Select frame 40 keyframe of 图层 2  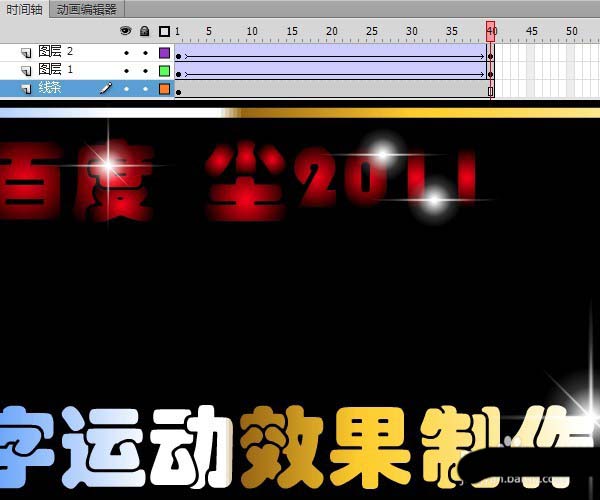(491, 57)
